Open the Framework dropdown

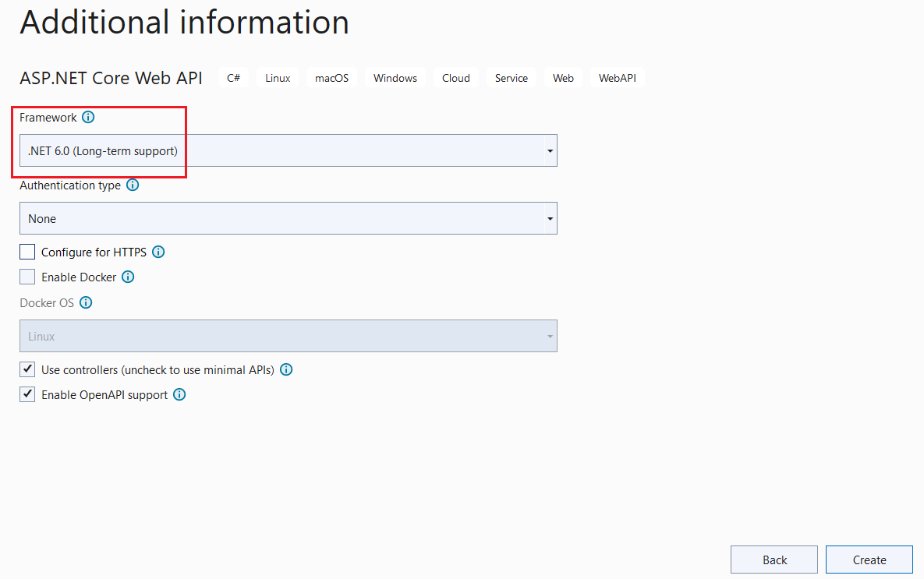pyautogui.click(x=550, y=150)
